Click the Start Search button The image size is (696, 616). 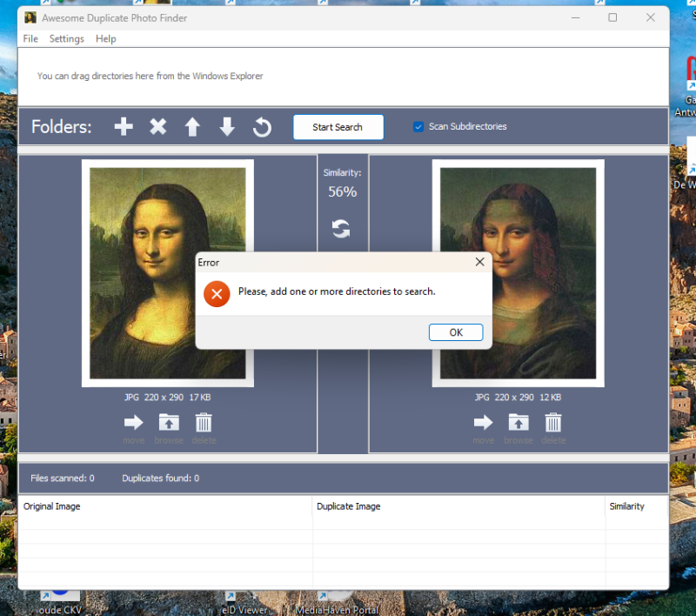338,127
